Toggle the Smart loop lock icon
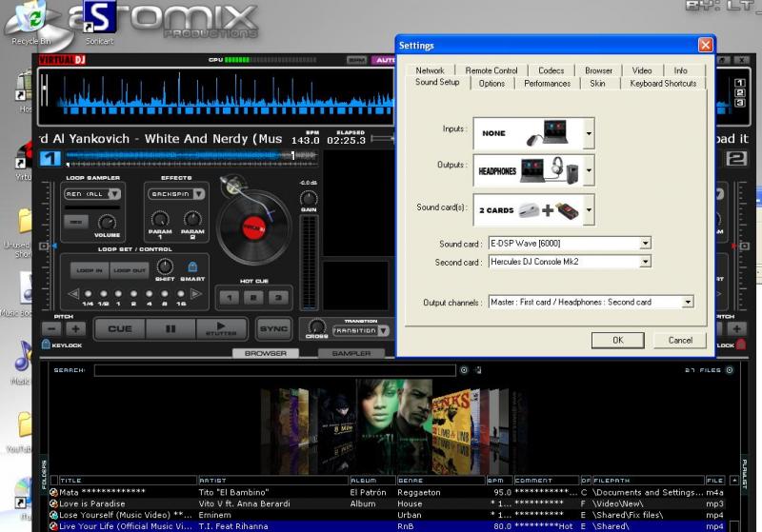 (192, 266)
